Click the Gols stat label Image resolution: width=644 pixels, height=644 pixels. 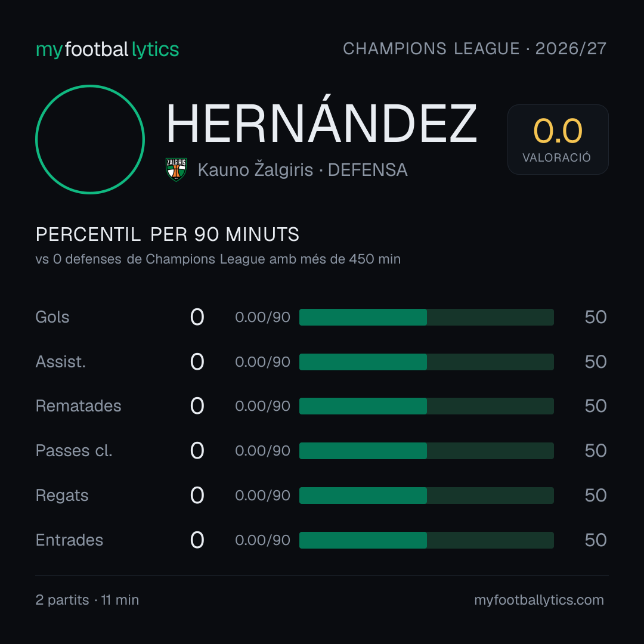click(52, 317)
